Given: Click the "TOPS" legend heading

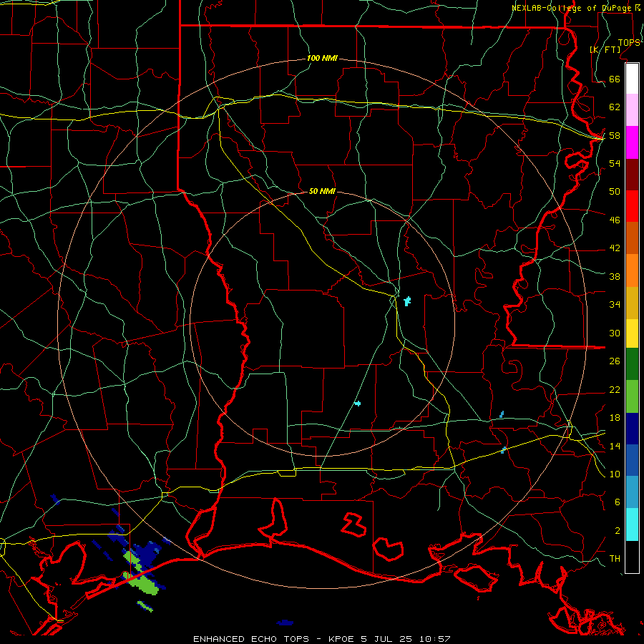Looking at the screenshot, I should 629,43.
